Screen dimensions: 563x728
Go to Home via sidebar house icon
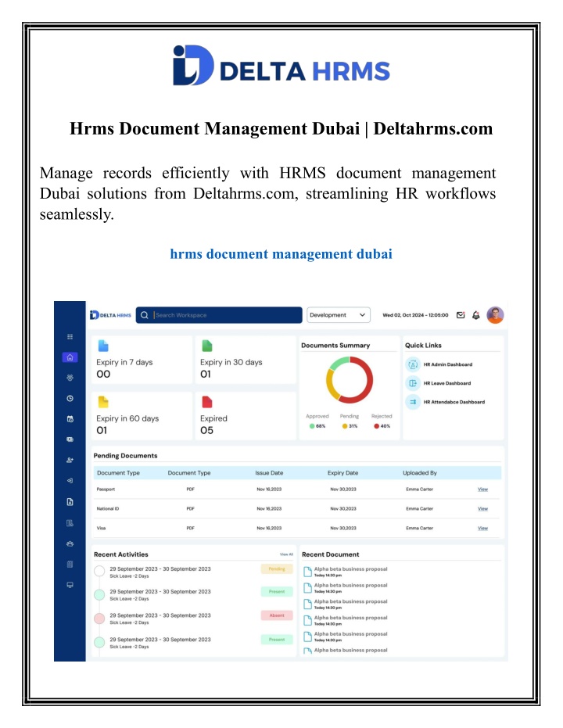(70, 357)
